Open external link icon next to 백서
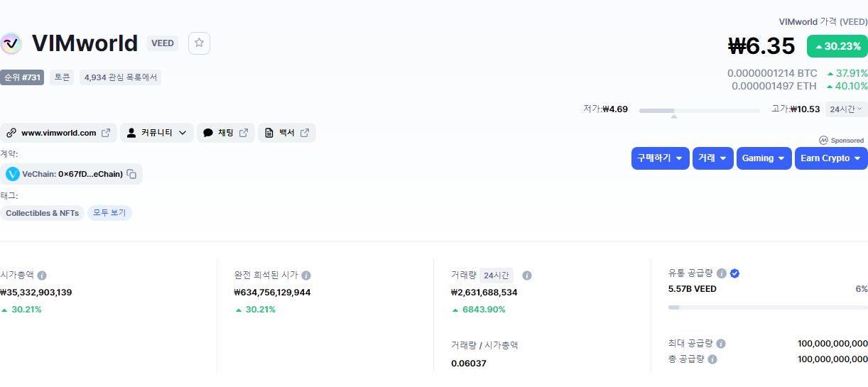The image size is (868, 387). pyautogui.click(x=305, y=133)
